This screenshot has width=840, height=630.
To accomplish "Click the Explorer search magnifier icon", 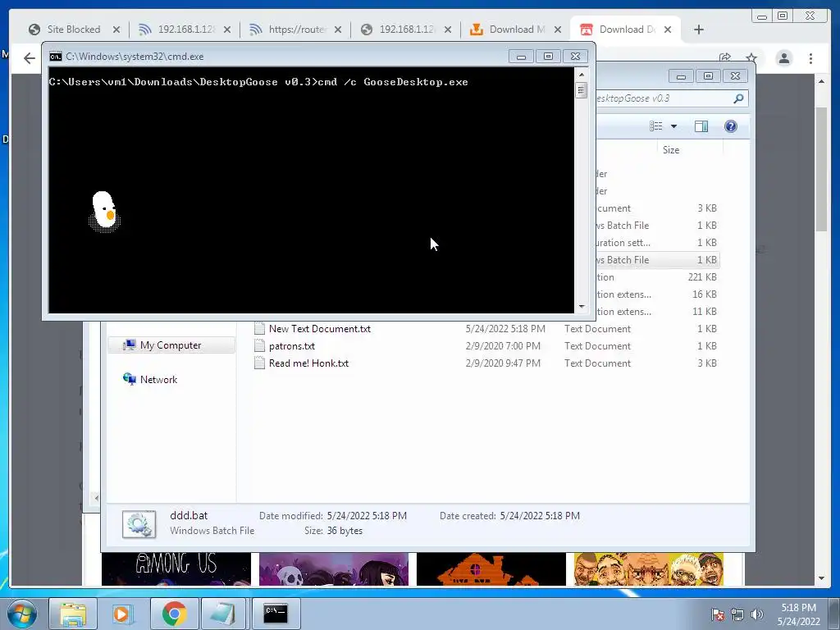I will click(x=739, y=98).
